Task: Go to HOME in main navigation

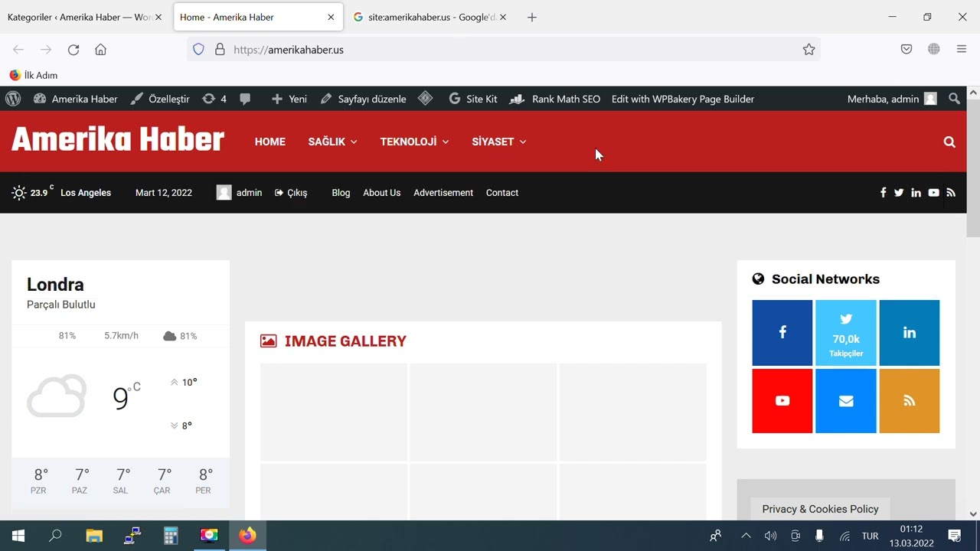Action: (270, 142)
